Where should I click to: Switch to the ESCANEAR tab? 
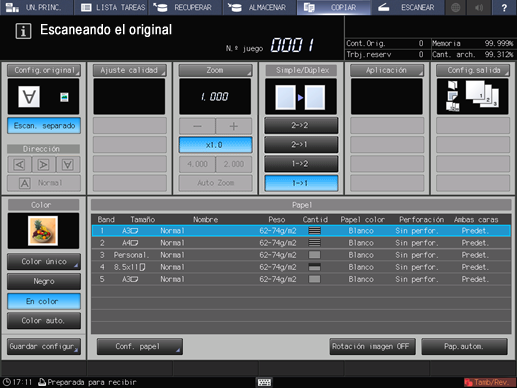tap(408, 7)
